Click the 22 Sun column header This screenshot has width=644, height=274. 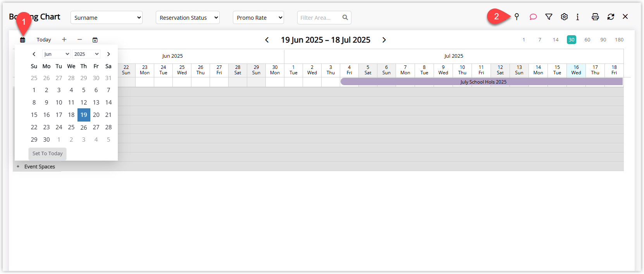click(x=126, y=70)
